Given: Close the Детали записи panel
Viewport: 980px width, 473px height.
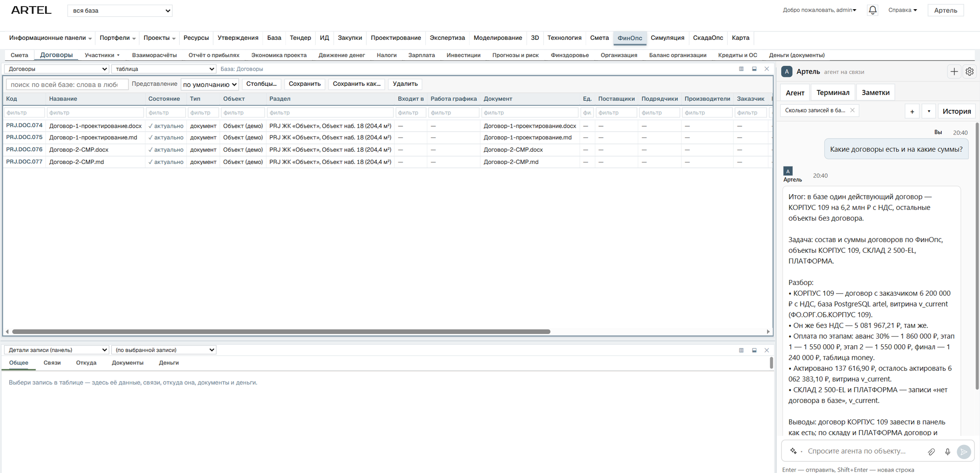Looking at the screenshot, I should pyautogui.click(x=767, y=350).
